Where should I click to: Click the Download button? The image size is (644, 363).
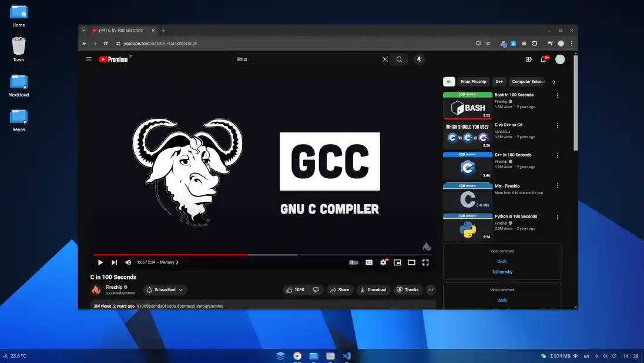[373, 289]
